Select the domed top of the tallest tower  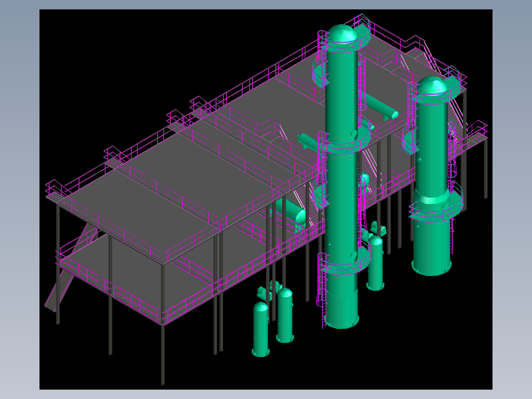pyautogui.click(x=343, y=33)
